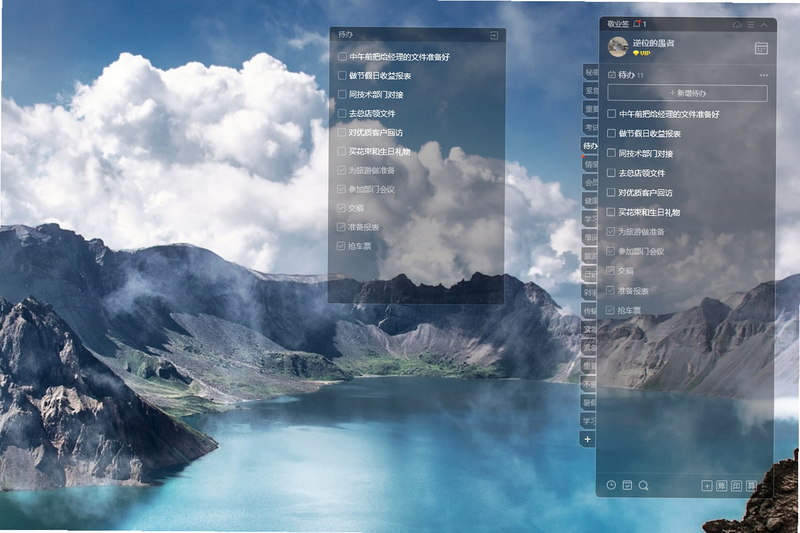Click the 新增待办 button
This screenshot has height=533, width=800.
(687, 93)
